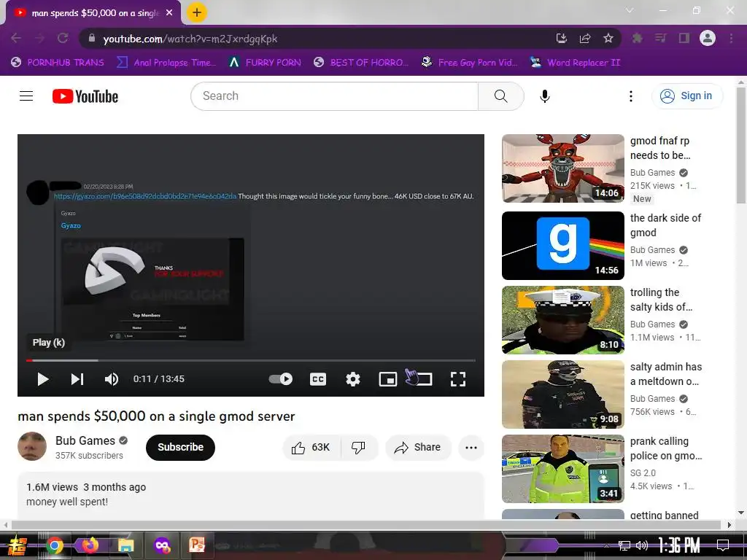Sign in to YouTube
The width and height of the screenshot is (747, 560).
coord(687,96)
